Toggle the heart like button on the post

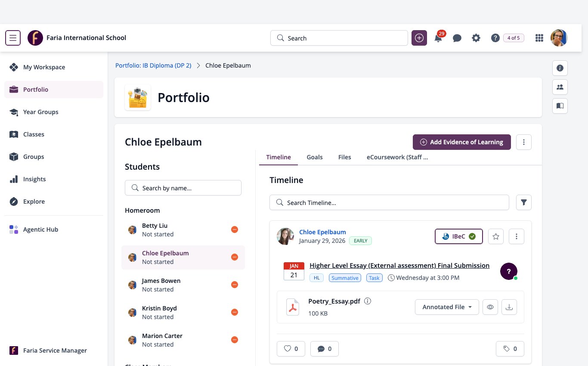tap(291, 349)
